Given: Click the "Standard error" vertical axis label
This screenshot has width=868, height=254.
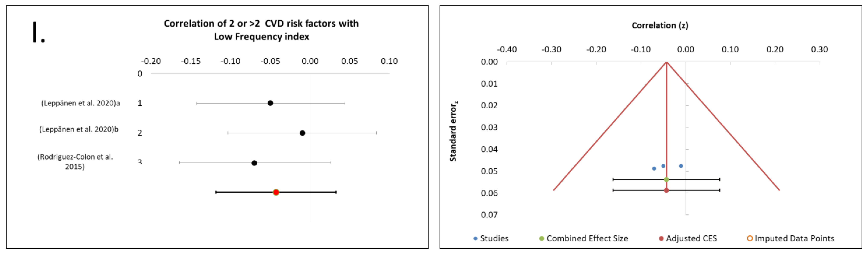Looking at the screenshot, I should [453, 131].
